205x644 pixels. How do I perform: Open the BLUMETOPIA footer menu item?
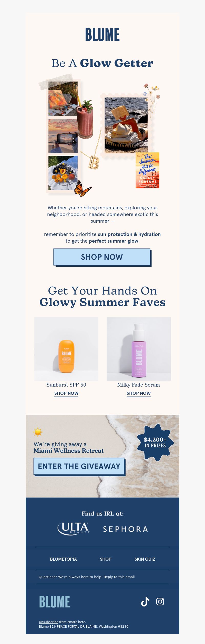[63, 559]
